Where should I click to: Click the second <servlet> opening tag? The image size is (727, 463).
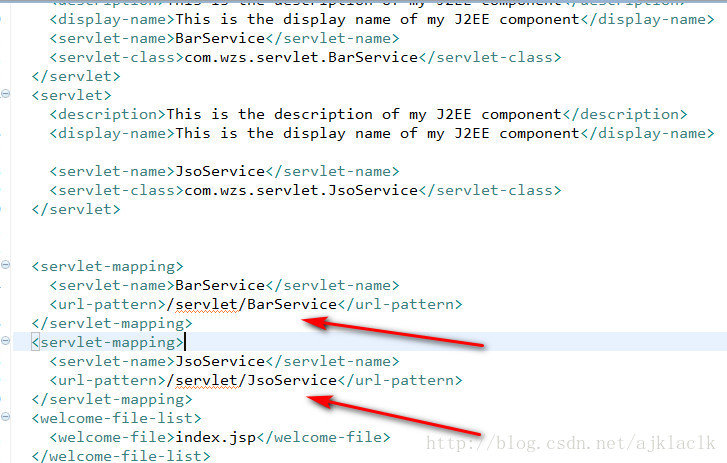pyautogui.click(x=71, y=95)
